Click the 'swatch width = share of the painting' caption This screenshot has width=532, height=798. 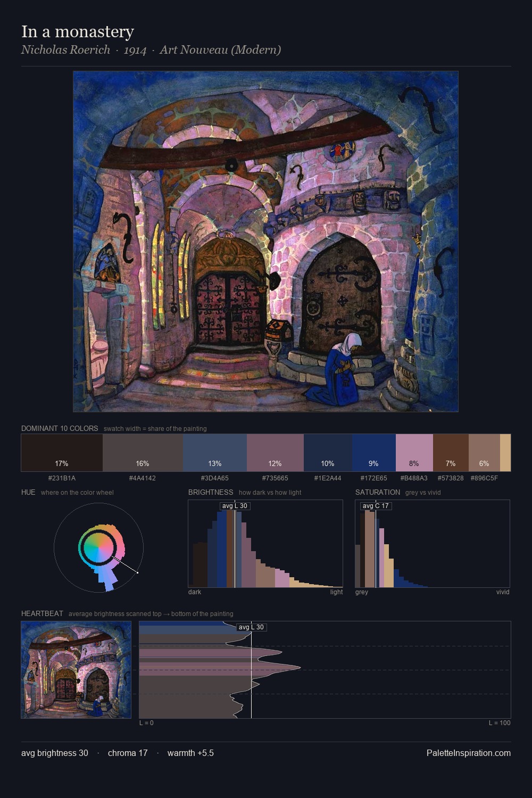coord(155,428)
